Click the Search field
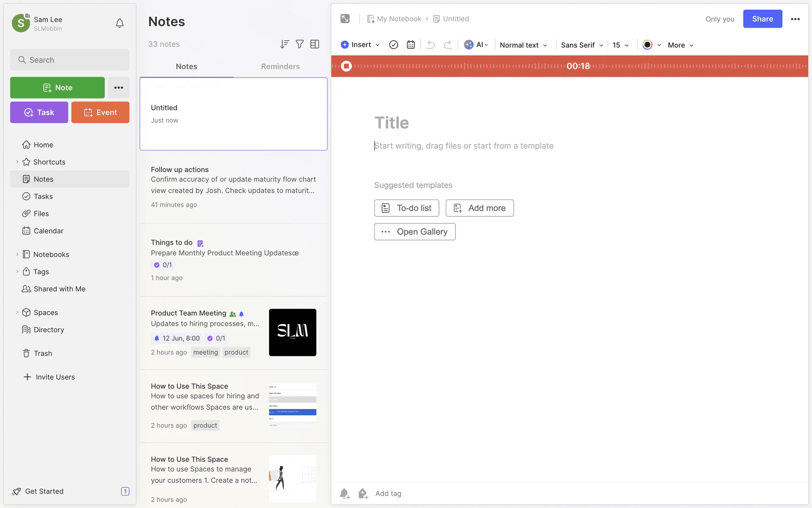 pos(70,60)
